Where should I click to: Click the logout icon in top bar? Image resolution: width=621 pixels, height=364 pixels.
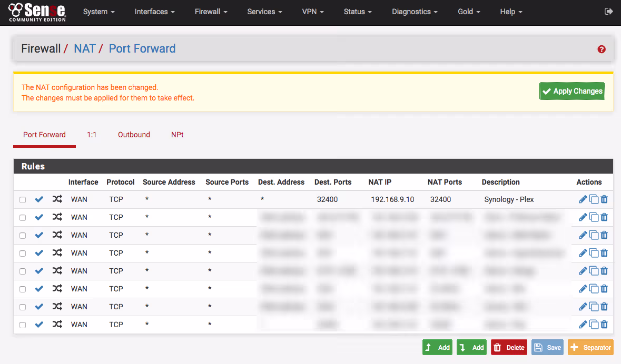608,11
